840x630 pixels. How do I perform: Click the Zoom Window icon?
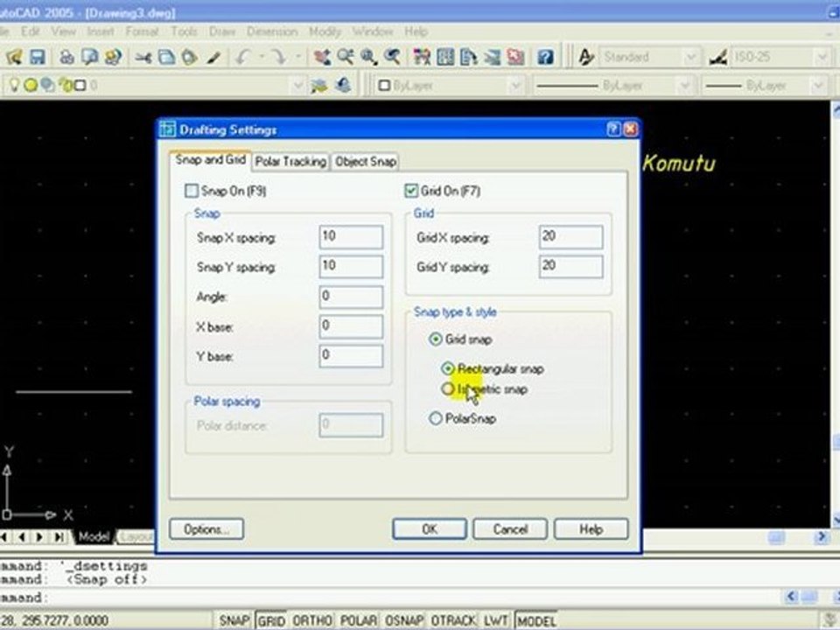pyautogui.click(x=368, y=56)
